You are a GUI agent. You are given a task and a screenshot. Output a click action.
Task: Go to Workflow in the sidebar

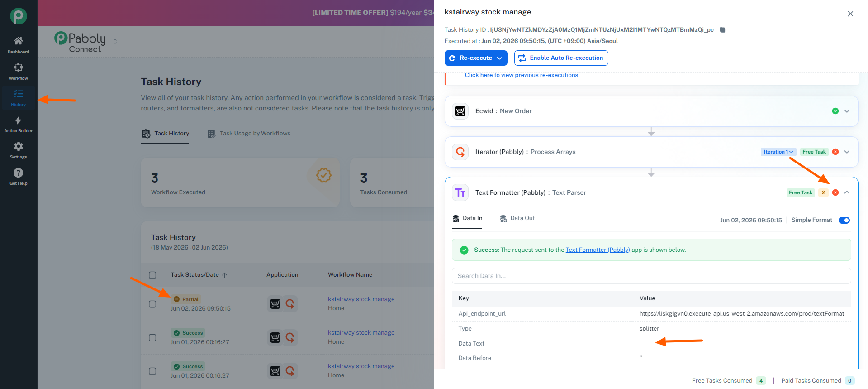(x=18, y=71)
